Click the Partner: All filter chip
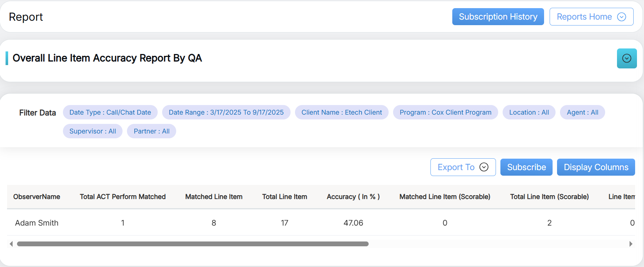Screen dimensions: 644x267 tap(151, 131)
